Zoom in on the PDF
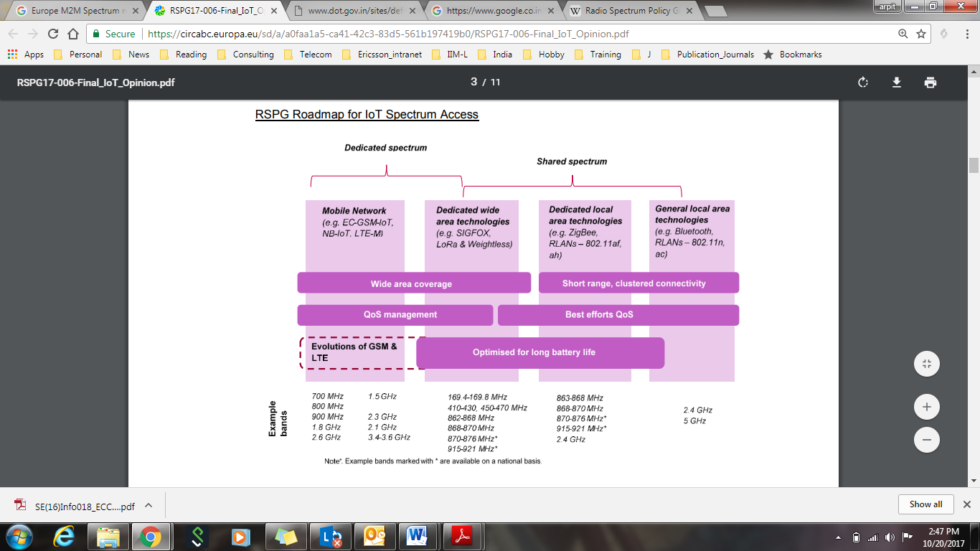This screenshot has height=551, width=980. coord(926,407)
